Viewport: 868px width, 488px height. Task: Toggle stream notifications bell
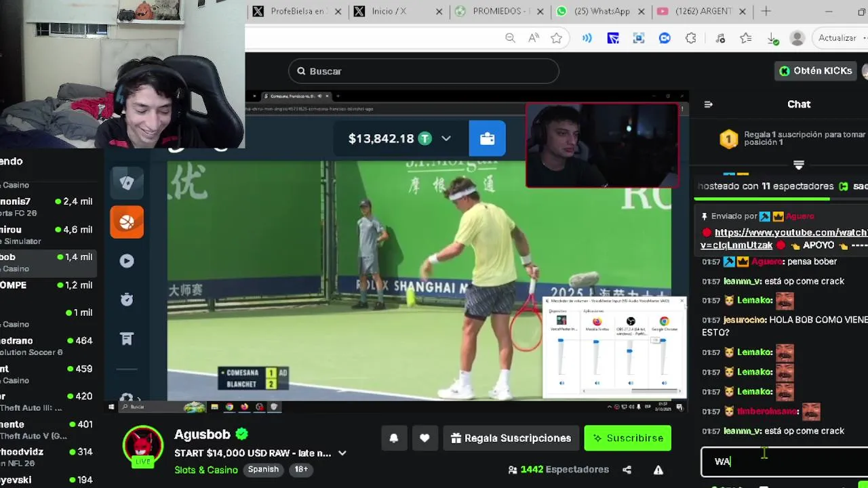394,439
